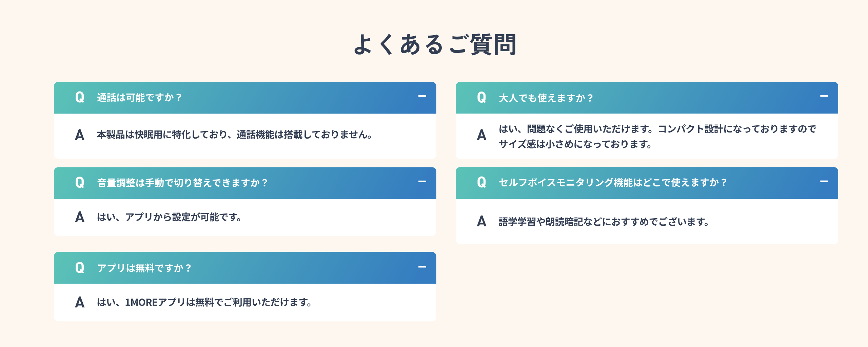Click the A icon next to 本製品は快眠用 answer

tap(80, 135)
